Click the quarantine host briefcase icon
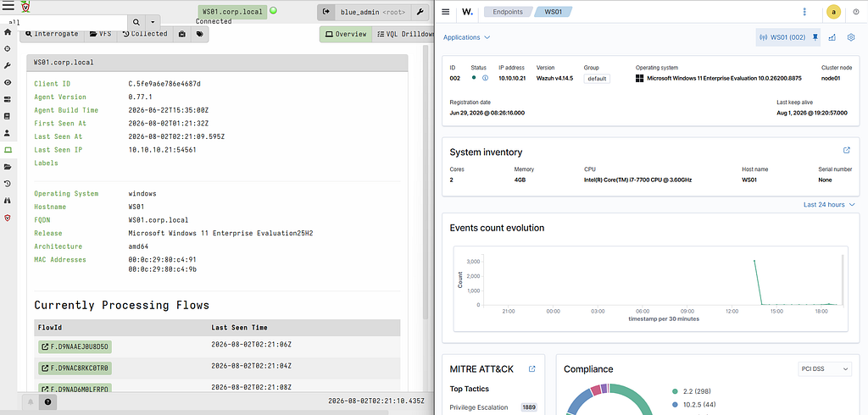This screenshot has height=415, width=868. tap(181, 34)
